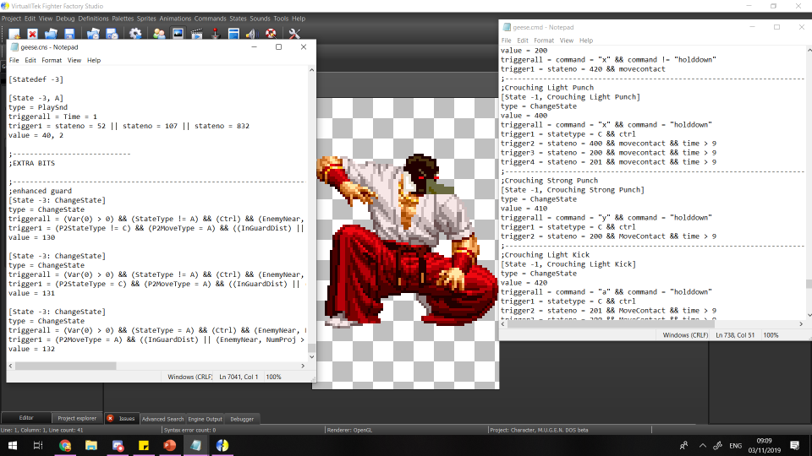
Task: Launch Chrome from the taskbar
Action: point(65,445)
